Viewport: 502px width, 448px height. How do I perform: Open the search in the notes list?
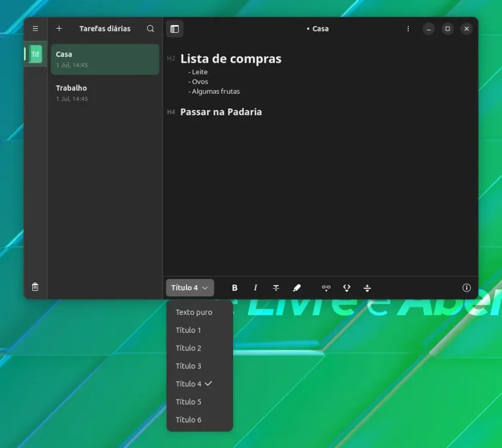[150, 29]
